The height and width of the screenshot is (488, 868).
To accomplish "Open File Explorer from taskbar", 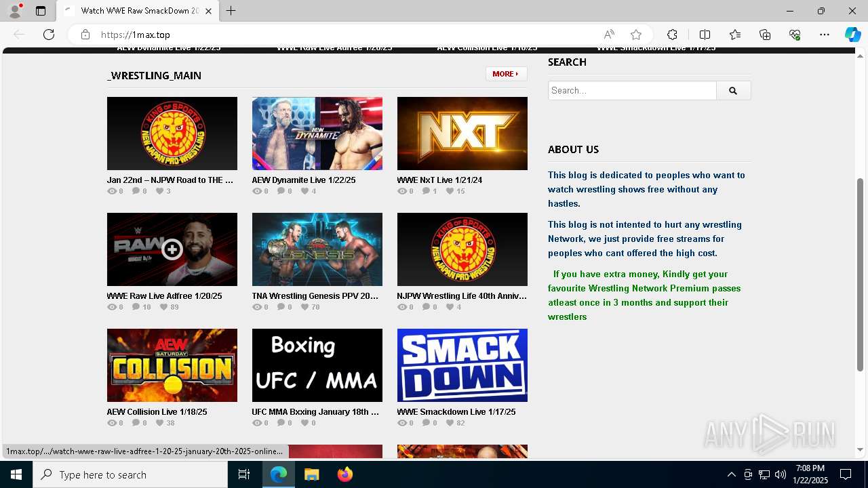I will coord(311,474).
